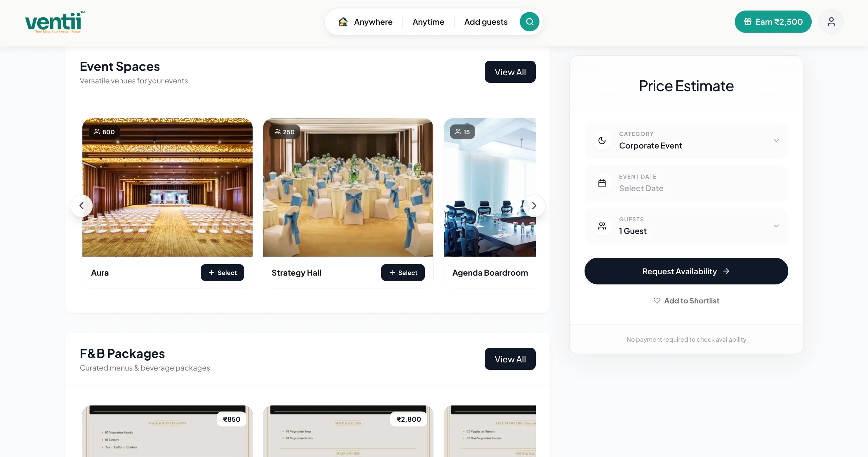Open the Live Starters package card
The height and width of the screenshot is (457, 868).
tap(490, 431)
